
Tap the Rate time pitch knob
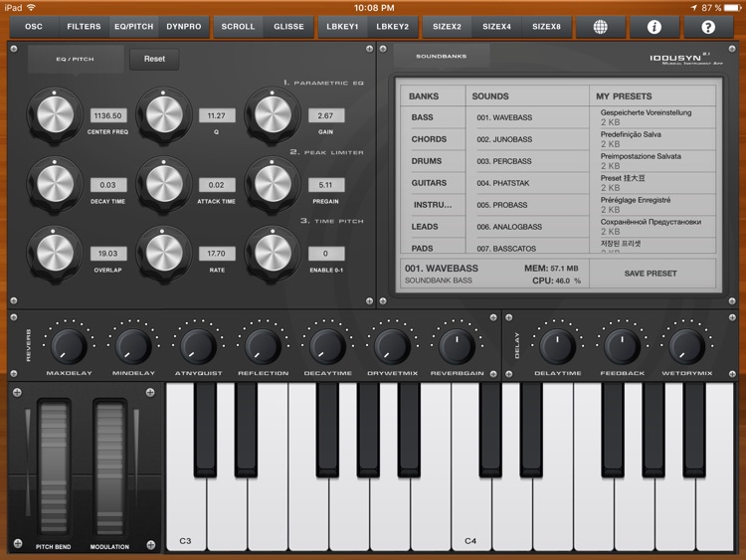click(x=164, y=253)
